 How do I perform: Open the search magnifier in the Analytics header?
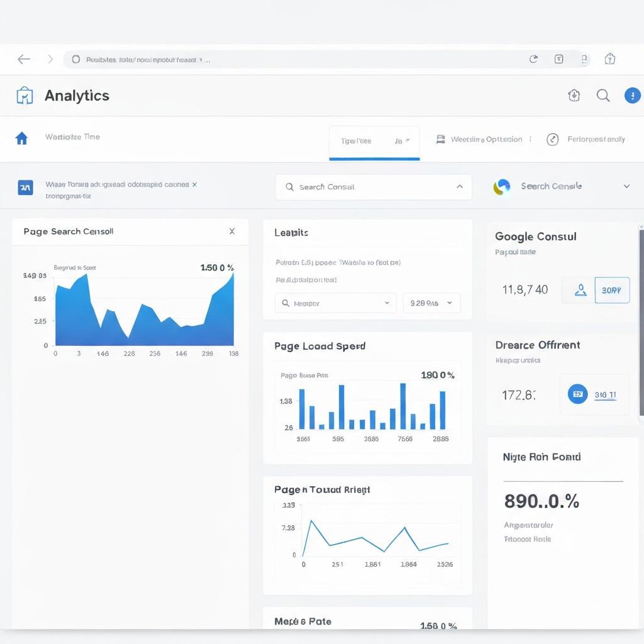point(603,96)
